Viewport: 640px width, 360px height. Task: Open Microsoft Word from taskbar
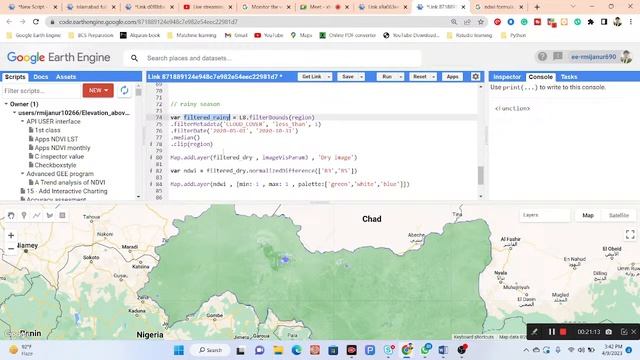(443, 350)
